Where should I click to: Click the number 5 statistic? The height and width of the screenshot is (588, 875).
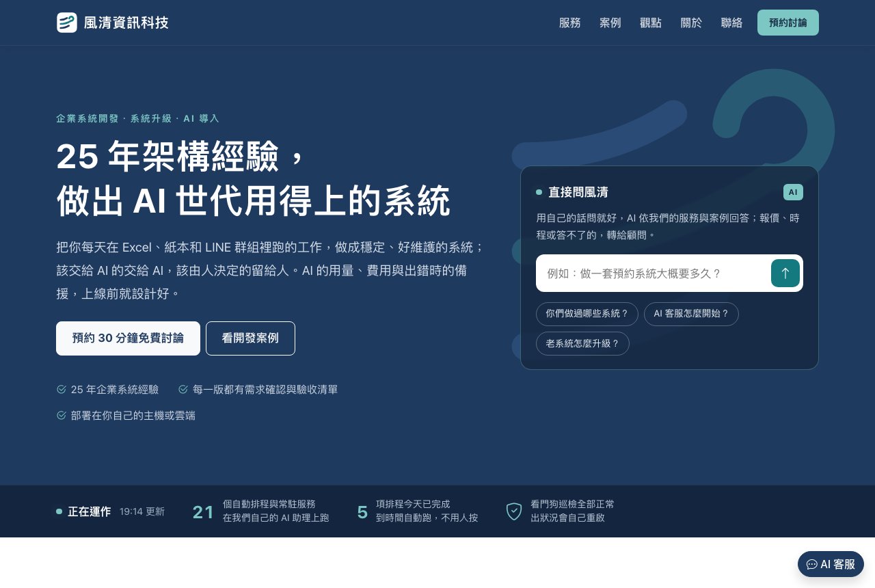pyautogui.click(x=362, y=512)
